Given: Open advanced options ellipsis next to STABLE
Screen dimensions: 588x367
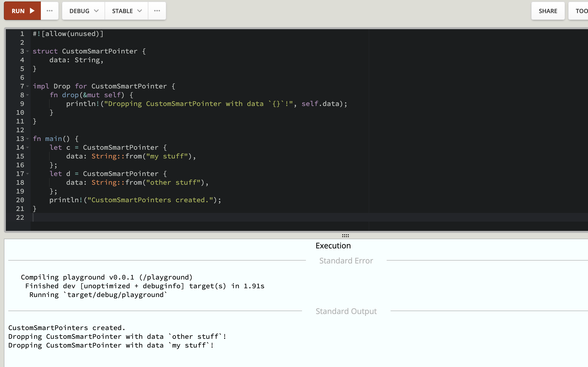Looking at the screenshot, I should 157,11.
